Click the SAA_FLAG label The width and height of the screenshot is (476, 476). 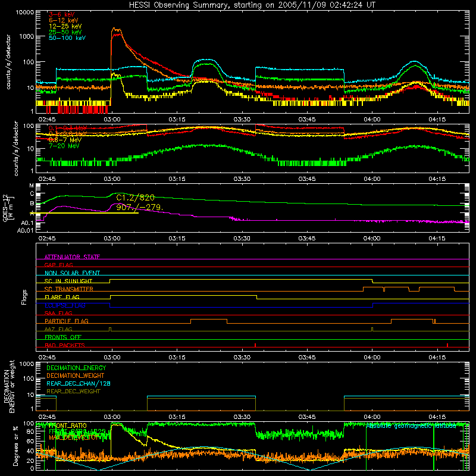[58, 313]
